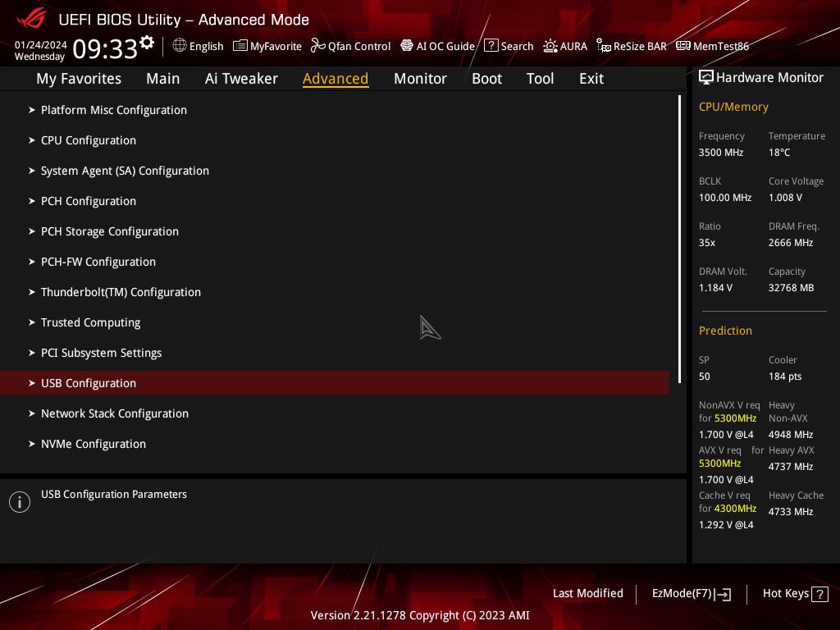Open PCH Storage Configuration
Screen dimensions: 840x630
(110, 231)
